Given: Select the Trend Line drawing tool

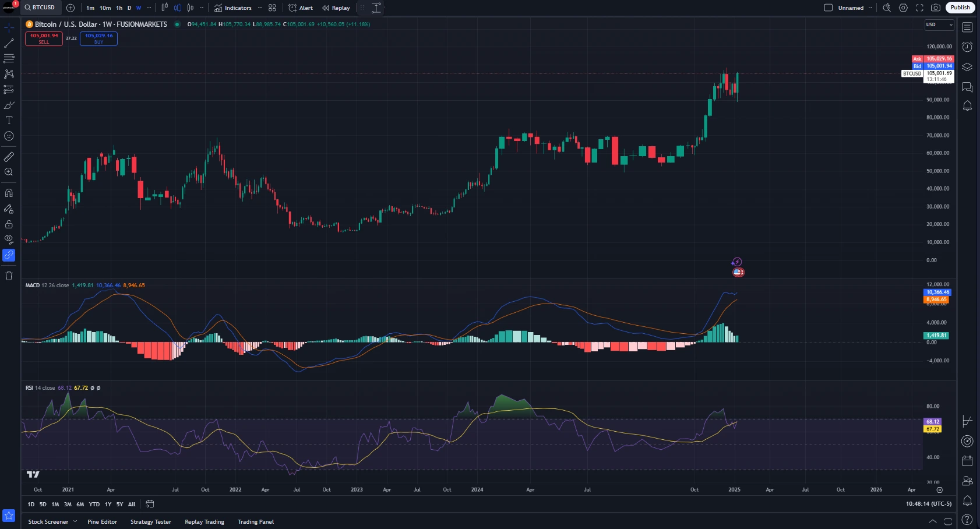Looking at the screenshot, I should tap(9, 43).
